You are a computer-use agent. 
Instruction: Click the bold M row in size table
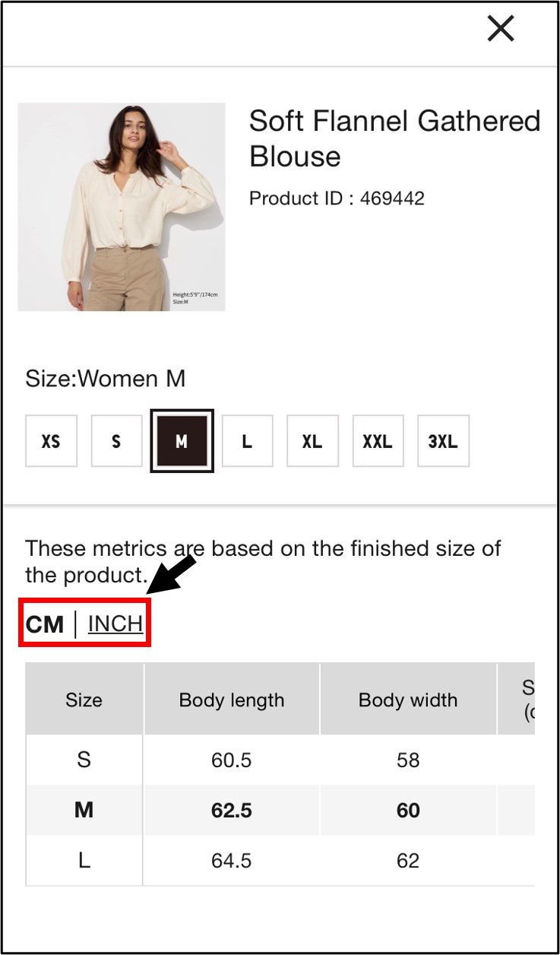pyautogui.click(x=84, y=811)
